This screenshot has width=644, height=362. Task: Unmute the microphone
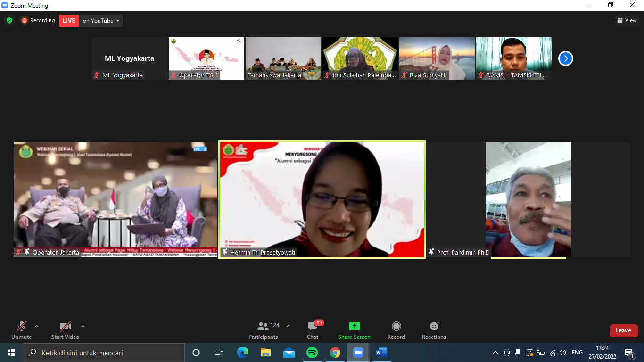(x=21, y=330)
